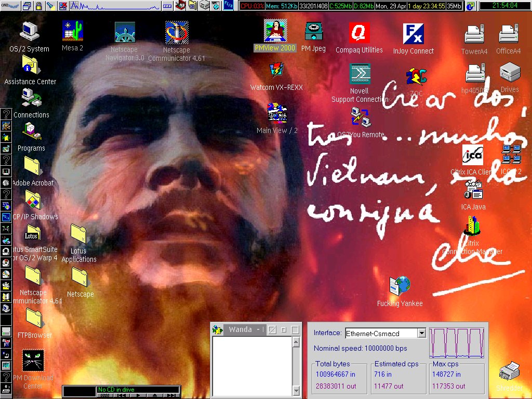Open the Drives icon
Image resolution: width=532 pixels, height=399 pixels.
[x=510, y=72]
